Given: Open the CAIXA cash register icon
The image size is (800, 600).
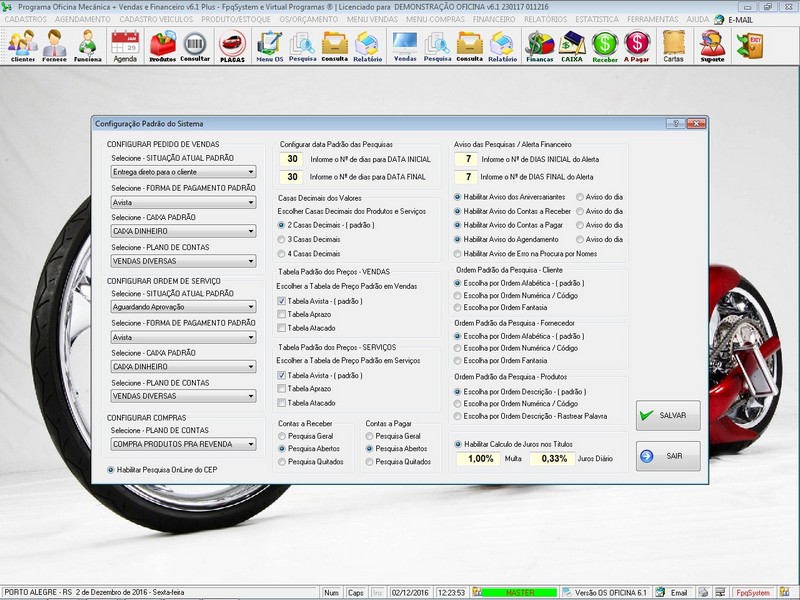Looking at the screenshot, I should [572, 45].
